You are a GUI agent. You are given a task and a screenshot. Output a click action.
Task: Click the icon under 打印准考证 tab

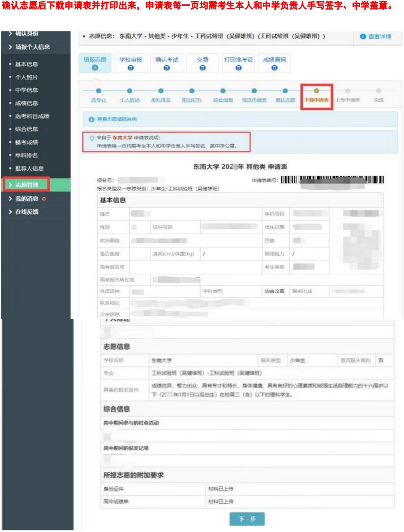239,68
